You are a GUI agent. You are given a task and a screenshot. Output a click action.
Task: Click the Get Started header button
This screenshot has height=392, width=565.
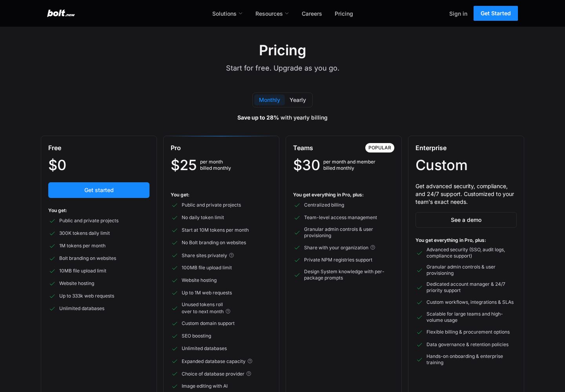496,13
